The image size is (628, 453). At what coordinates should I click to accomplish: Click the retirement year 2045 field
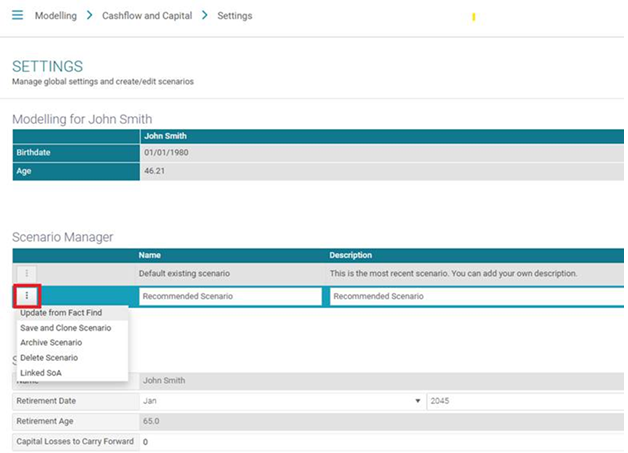[x=520, y=401]
